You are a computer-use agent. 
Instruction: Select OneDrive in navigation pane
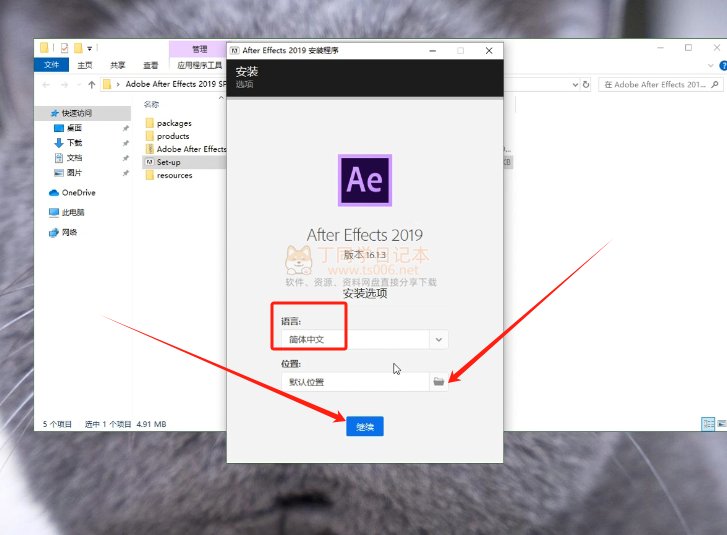point(78,192)
